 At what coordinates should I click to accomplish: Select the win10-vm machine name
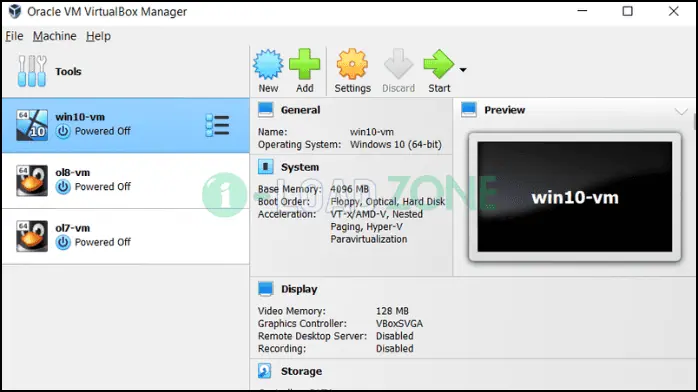[x=80, y=117]
